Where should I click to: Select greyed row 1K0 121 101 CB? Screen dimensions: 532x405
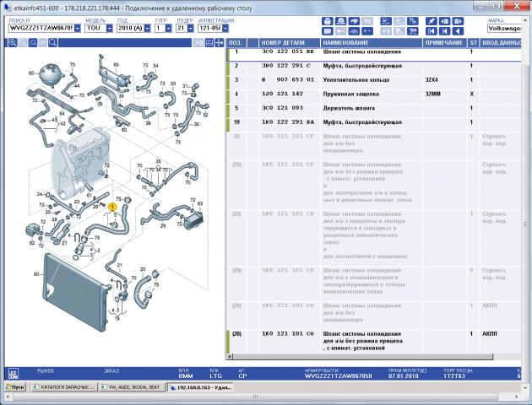(x=374, y=283)
